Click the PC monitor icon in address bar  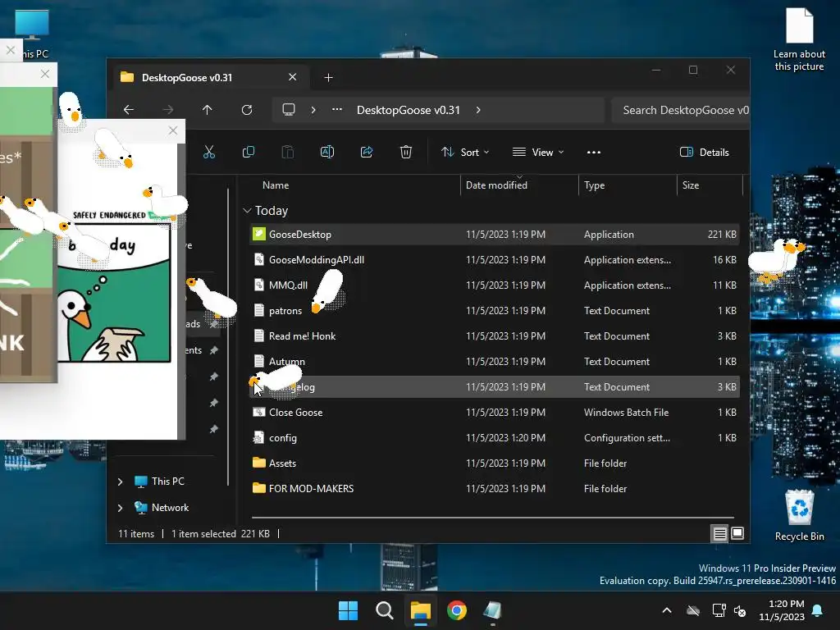[289, 110]
